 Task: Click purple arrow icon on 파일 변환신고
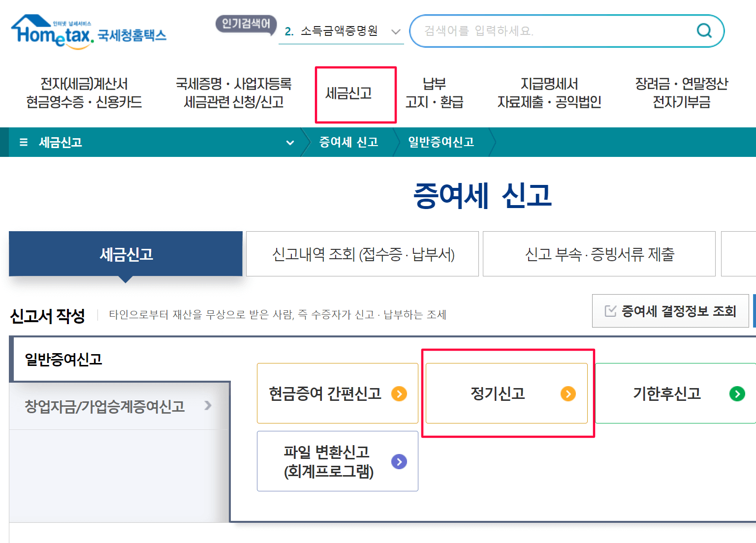point(399,461)
